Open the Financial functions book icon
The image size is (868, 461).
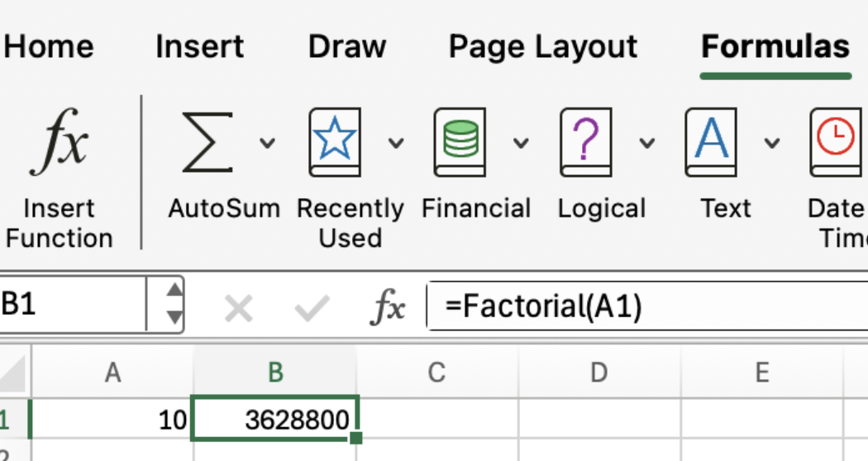(x=460, y=142)
